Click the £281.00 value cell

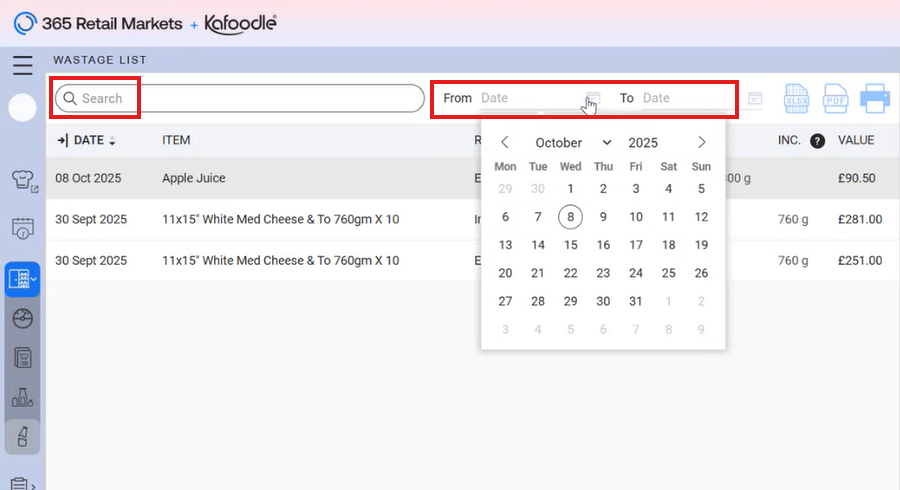tap(860, 219)
